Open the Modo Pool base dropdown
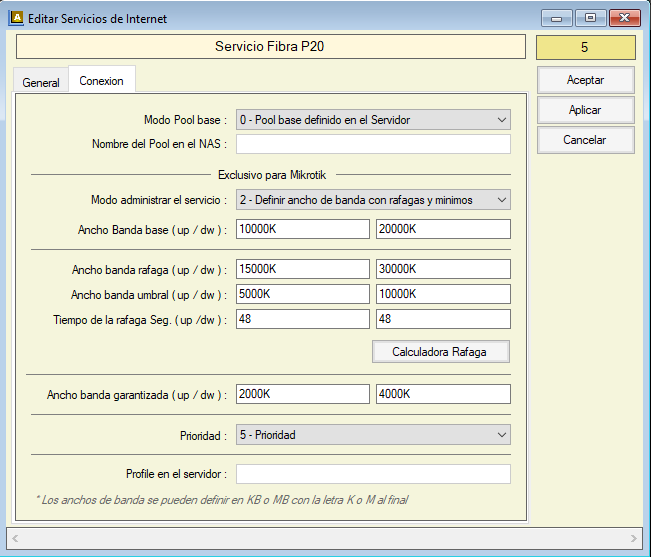The image size is (651, 557). click(373, 120)
